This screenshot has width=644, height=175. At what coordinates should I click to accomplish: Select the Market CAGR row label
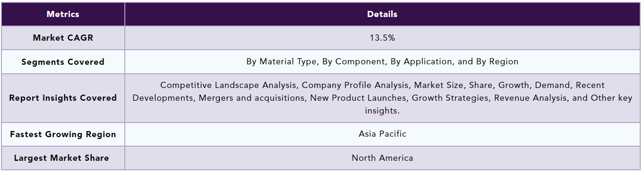click(x=63, y=38)
